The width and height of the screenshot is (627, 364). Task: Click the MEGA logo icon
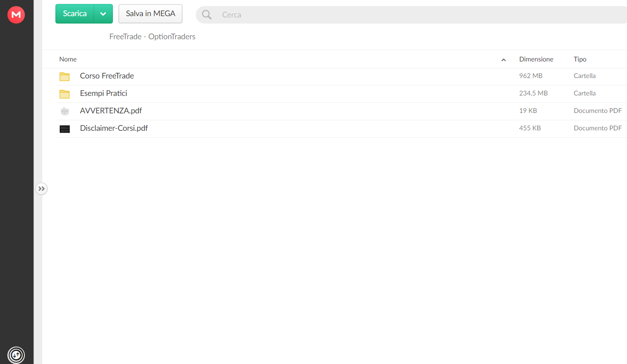(16, 15)
